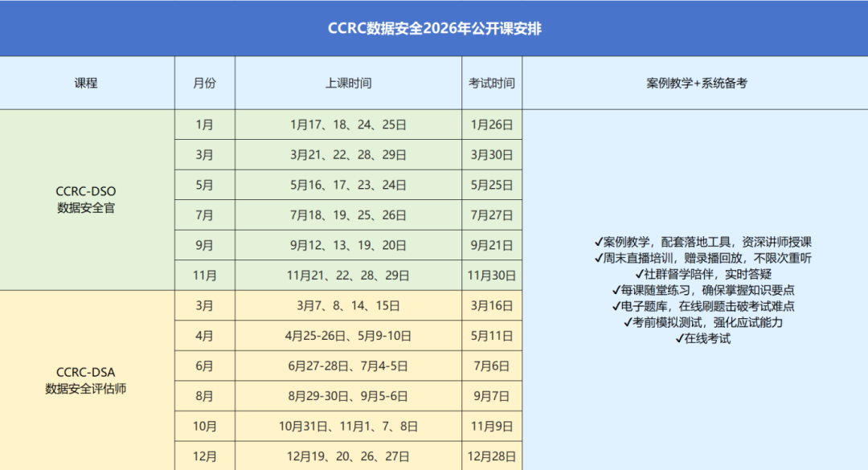Select the 3月30日 exam date cell
Image resolution: width=868 pixels, height=470 pixels.
492,154
